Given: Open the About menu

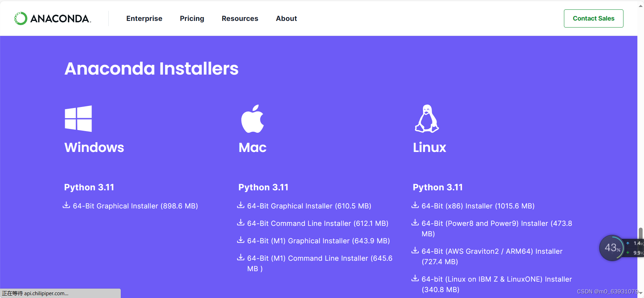Looking at the screenshot, I should click(x=286, y=18).
